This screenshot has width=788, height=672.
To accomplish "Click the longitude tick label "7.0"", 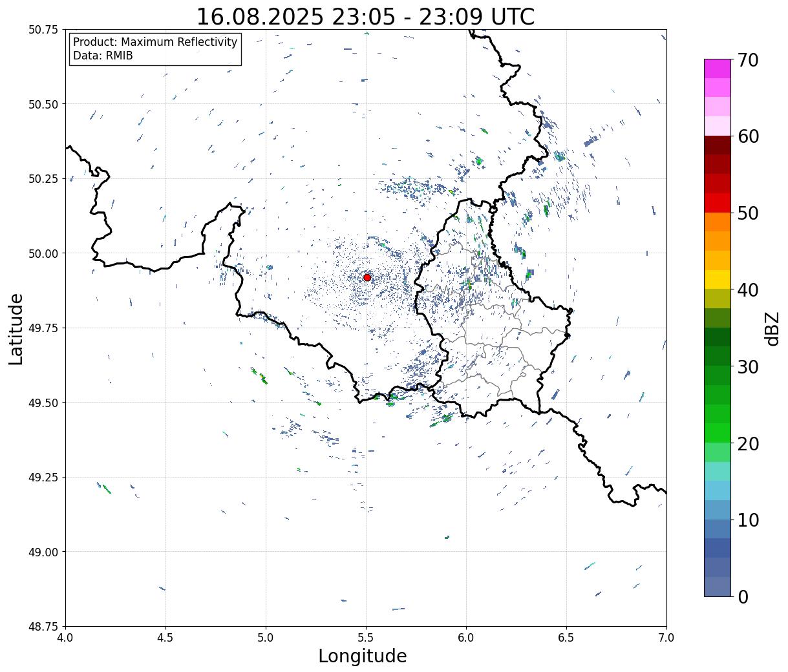I will [x=666, y=638].
